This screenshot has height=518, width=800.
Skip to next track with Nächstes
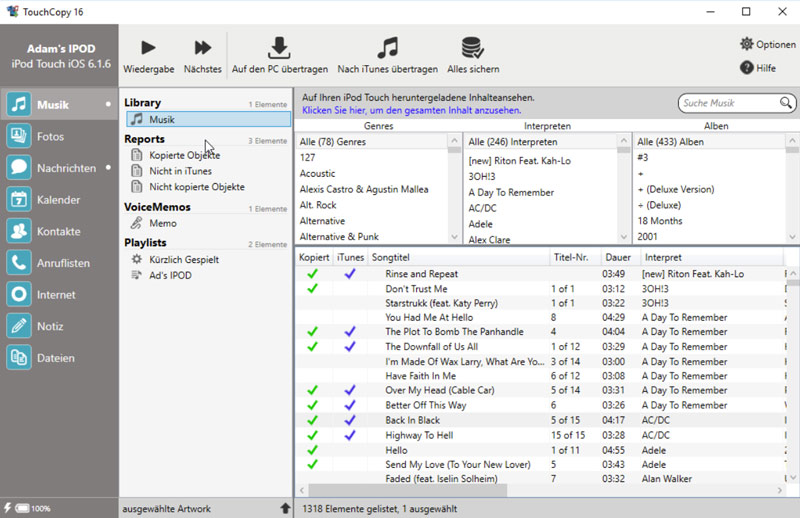pyautogui.click(x=203, y=55)
